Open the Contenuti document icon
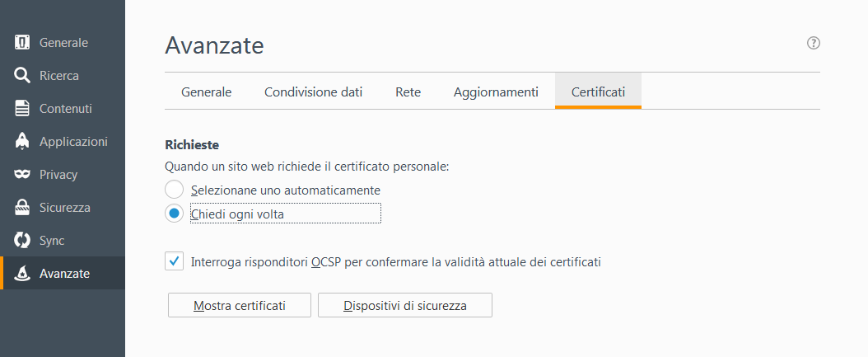Viewport: 868px width, 357px height. (x=22, y=108)
